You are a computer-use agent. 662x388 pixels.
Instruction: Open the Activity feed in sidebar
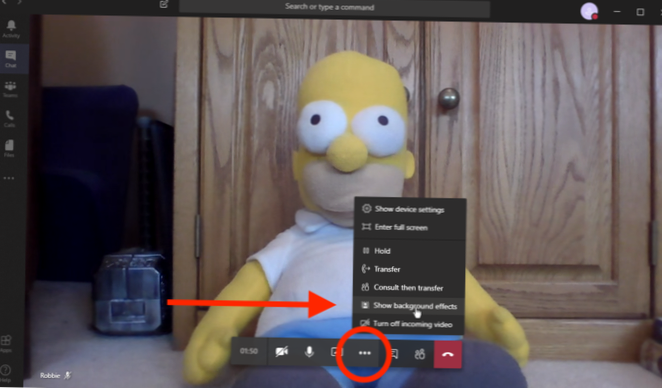click(x=11, y=29)
